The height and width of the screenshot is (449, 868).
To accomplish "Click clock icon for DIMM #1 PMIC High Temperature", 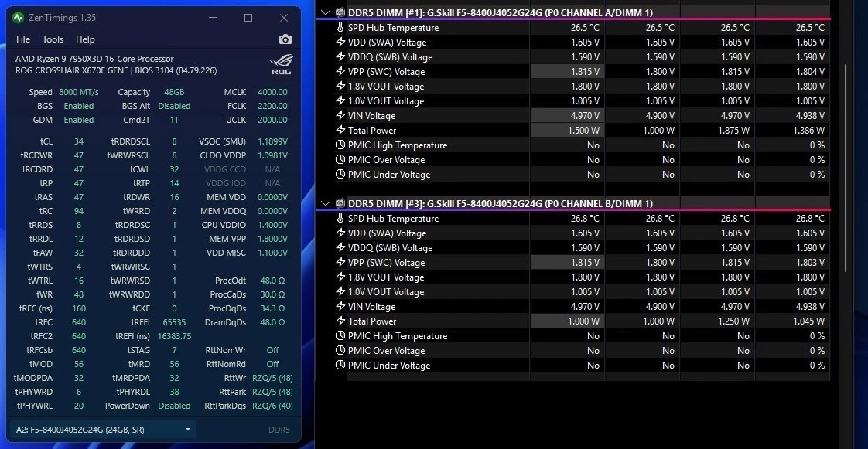I will pos(340,145).
